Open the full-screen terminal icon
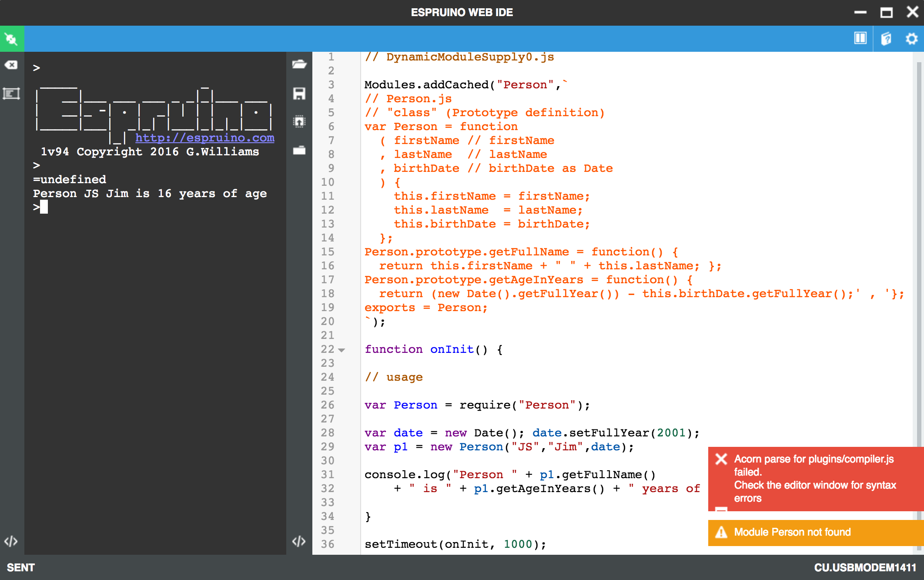The width and height of the screenshot is (924, 580). tap(11, 94)
